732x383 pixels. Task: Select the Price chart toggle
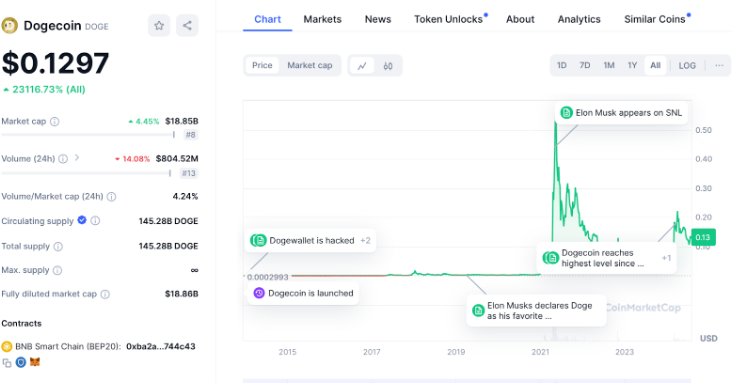[x=262, y=65]
